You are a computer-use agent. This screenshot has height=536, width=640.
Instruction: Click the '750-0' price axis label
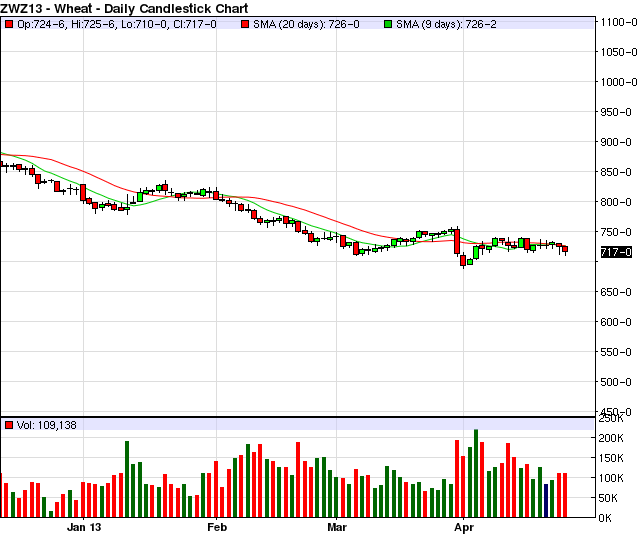pyautogui.click(x=616, y=232)
